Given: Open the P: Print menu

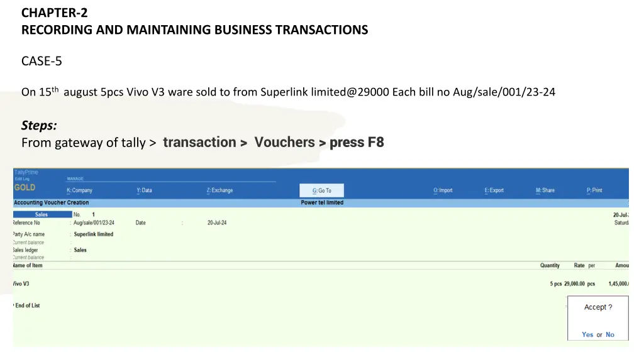Looking at the screenshot, I should pos(594,190).
